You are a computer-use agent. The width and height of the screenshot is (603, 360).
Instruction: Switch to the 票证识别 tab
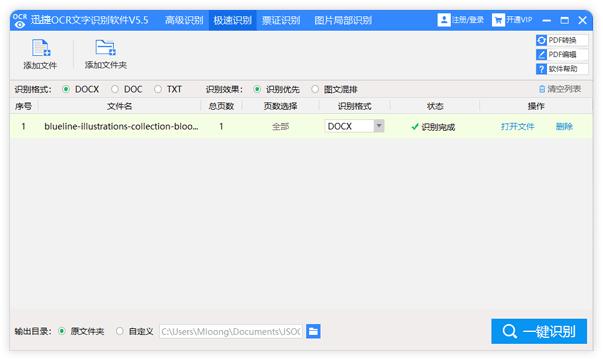(x=281, y=20)
